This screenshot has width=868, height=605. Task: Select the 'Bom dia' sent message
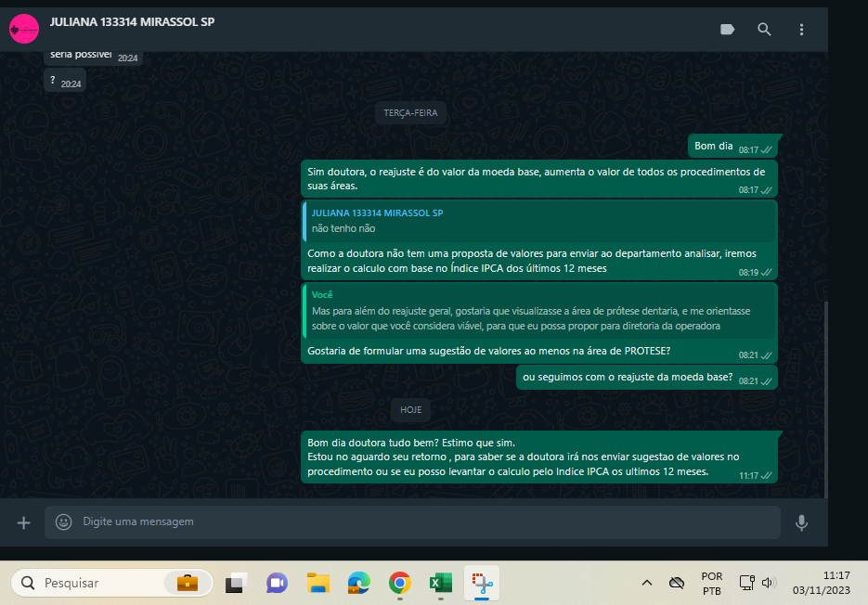tap(732, 146)
